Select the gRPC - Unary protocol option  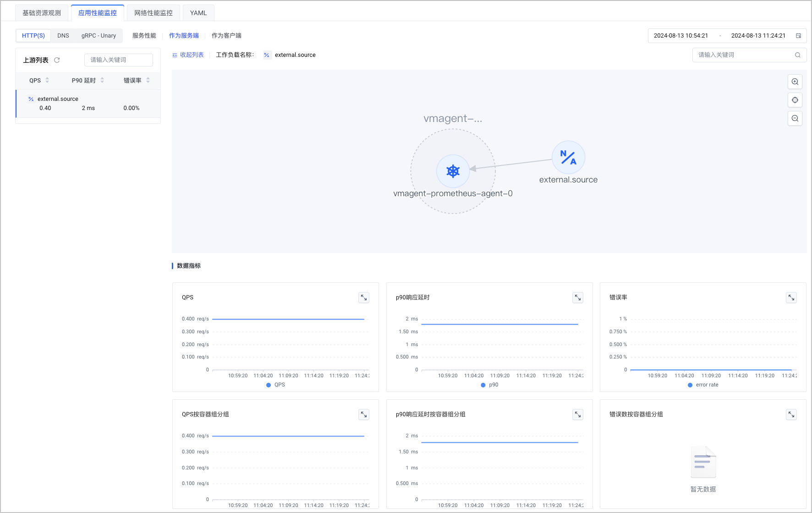coord(99,36)
